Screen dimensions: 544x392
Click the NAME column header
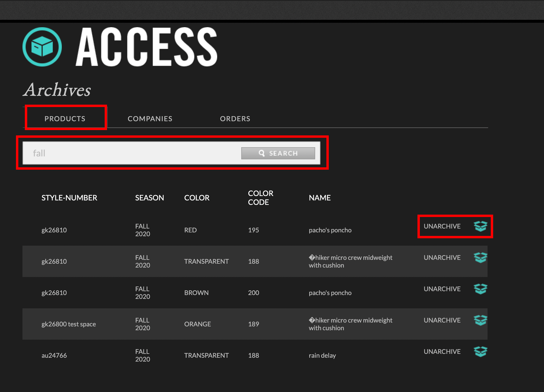[x=320, y=198]
